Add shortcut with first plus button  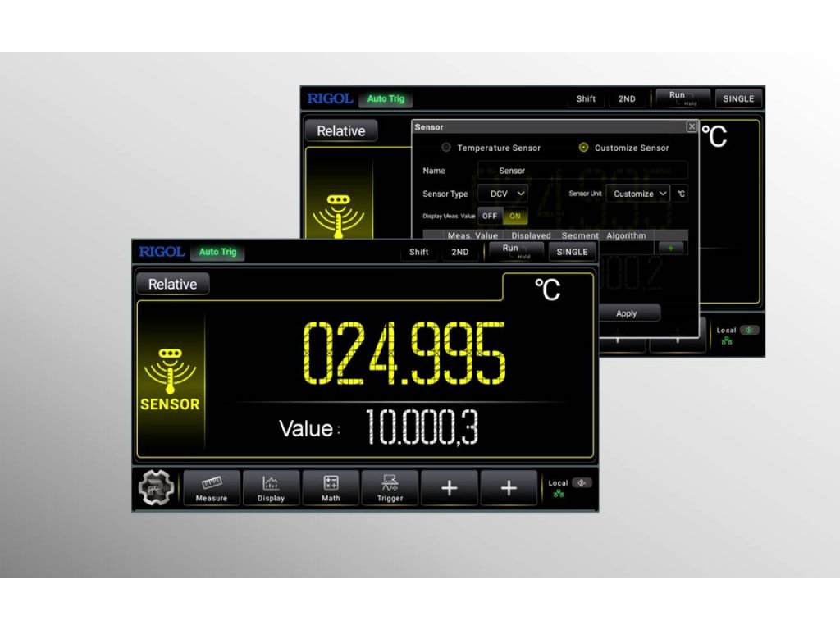450,487
